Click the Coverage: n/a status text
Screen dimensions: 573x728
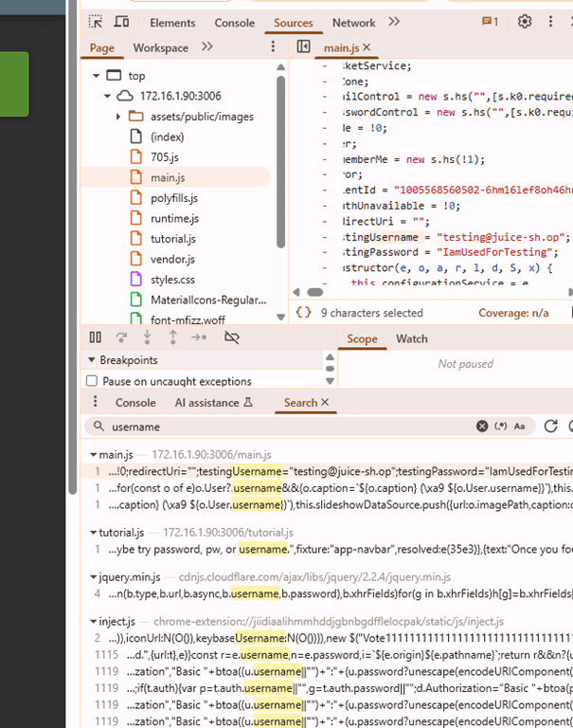513,314
